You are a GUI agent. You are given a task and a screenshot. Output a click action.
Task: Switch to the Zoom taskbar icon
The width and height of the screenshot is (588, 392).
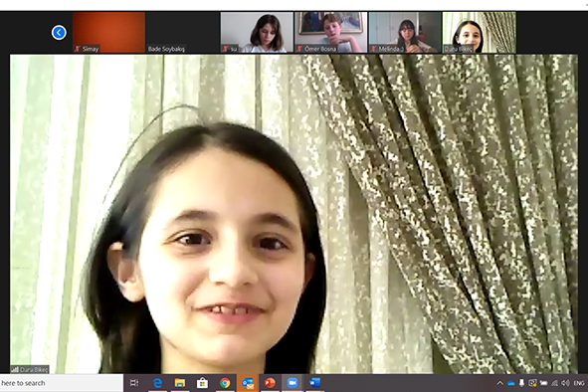pyautogui.click(x=293, y=383)
